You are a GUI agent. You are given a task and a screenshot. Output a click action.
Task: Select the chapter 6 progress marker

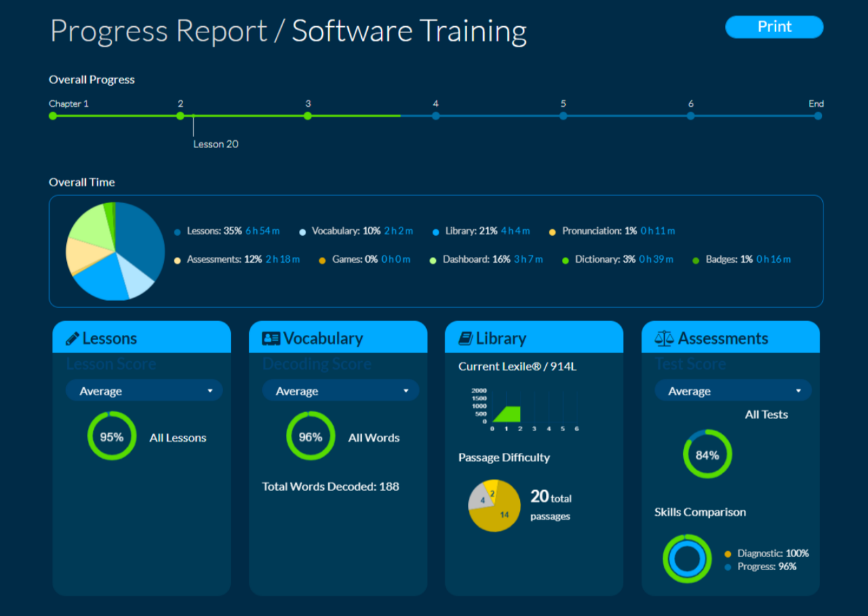tap(690, 116)
